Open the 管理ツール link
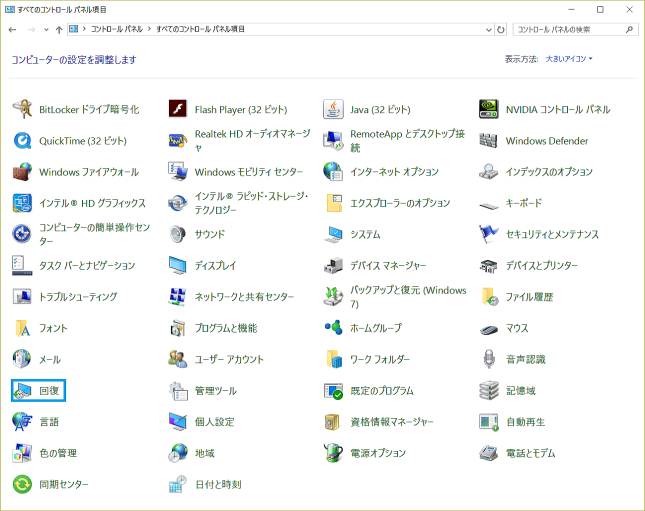 216,391
